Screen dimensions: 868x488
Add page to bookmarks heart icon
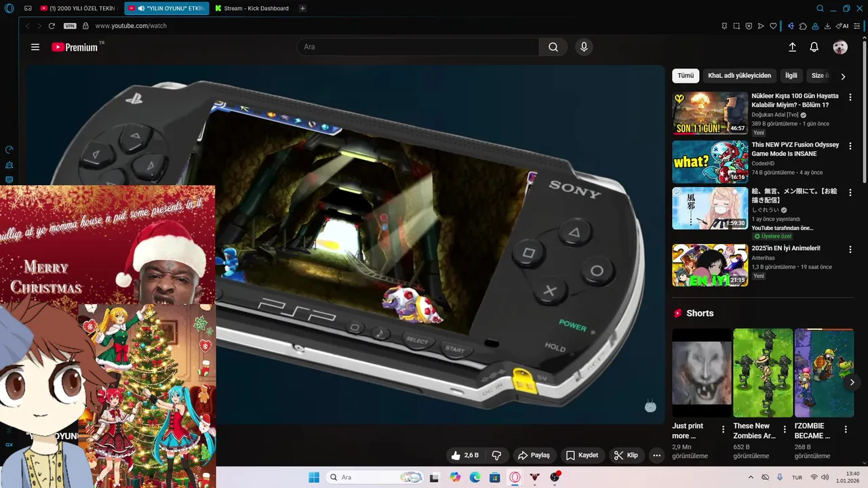(773, 26)
